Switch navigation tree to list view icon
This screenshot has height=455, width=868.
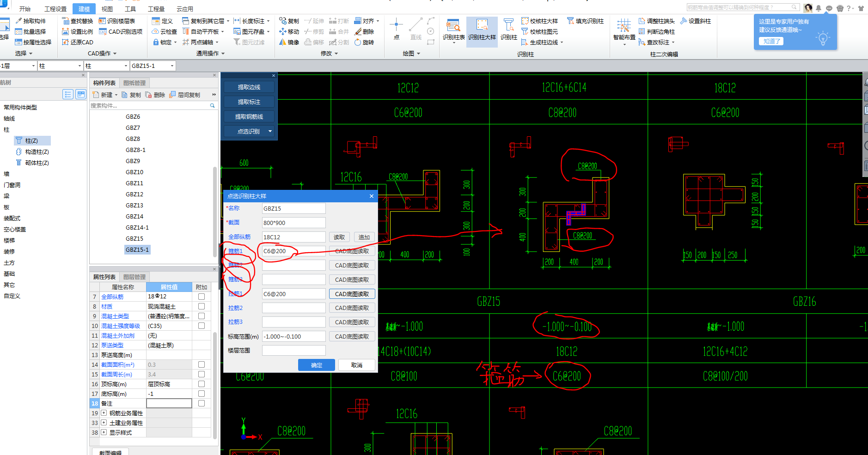click(x=68, y=95)
